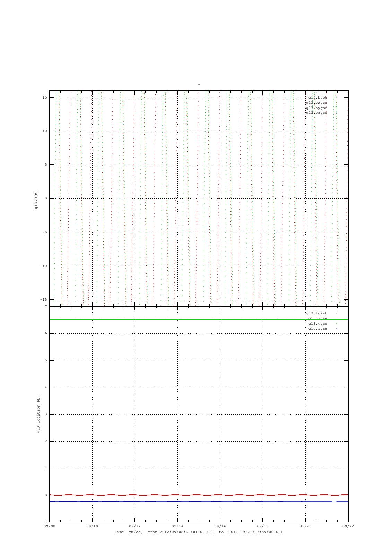Click the red line in the location plot
392x555 pixels.
pyautogui.click(x=199, y=495)
